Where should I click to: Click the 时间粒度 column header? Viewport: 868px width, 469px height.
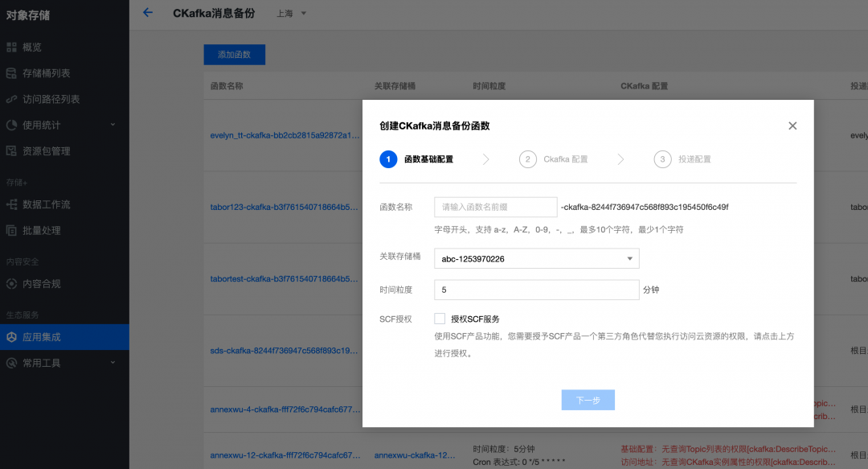489,86
